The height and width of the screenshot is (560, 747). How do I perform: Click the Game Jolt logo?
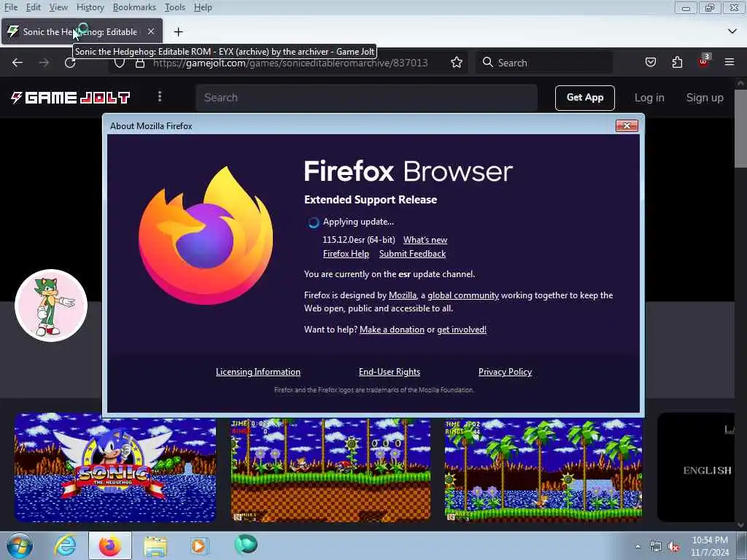(71, 98)
